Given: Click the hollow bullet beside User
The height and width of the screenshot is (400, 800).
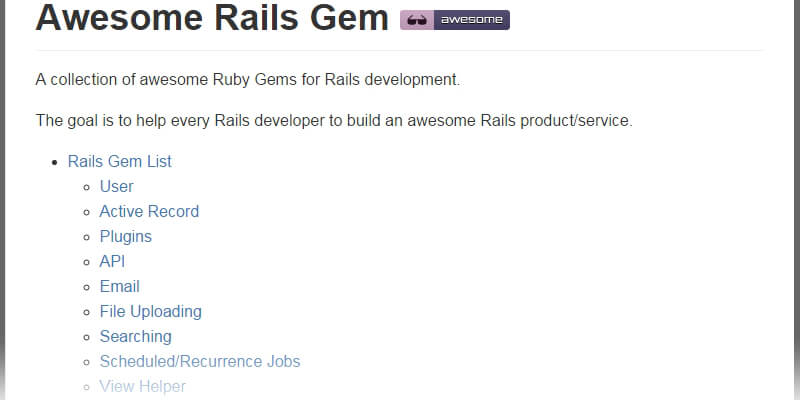Looking at the screenshot, I should 86,187.
